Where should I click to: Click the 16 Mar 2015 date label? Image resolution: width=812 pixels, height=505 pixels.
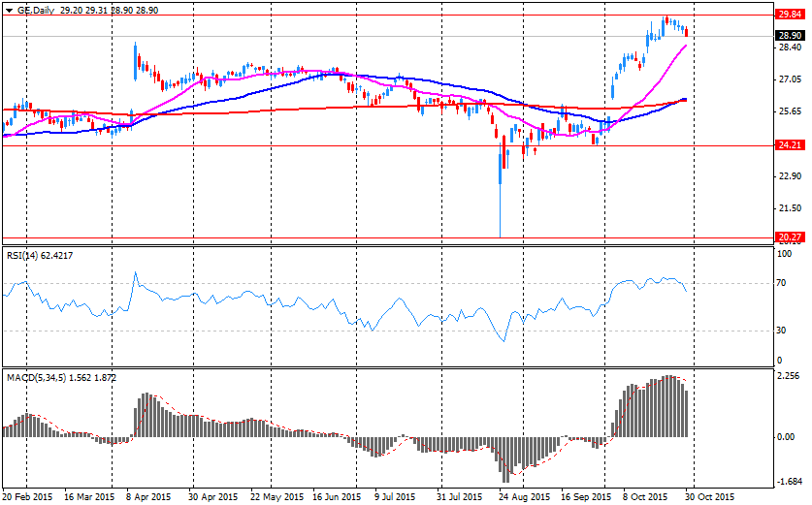tap(89, 496)
